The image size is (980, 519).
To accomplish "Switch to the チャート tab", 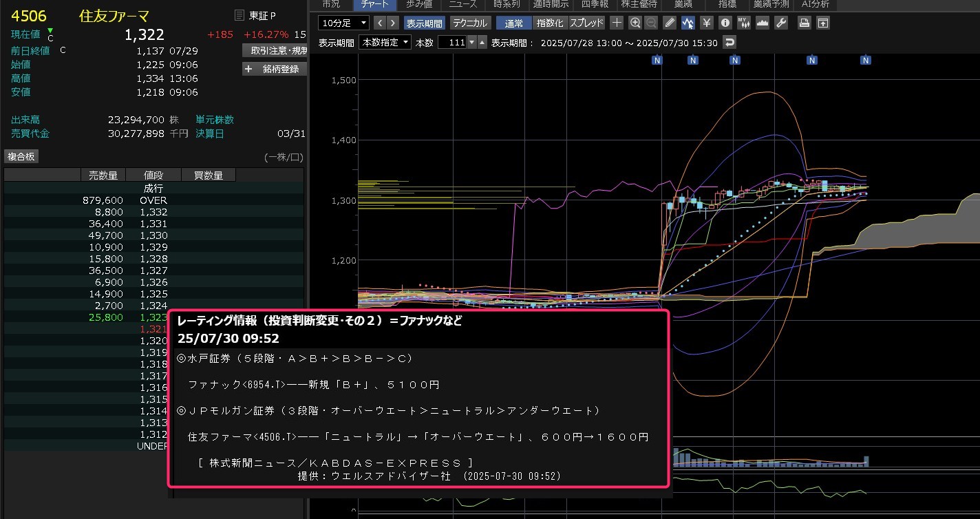I will tap(374, 4).
